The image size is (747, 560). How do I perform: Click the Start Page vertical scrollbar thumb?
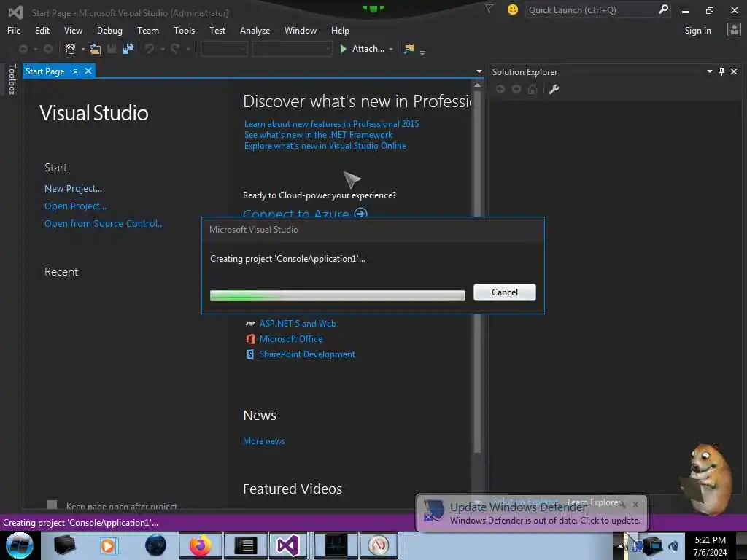point(477,271)
